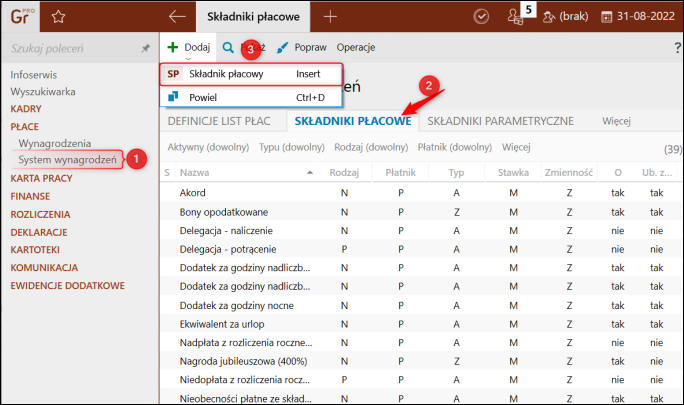Open favorites via the star icon
This screenshot has width=684, height=405.
(58, 17)
